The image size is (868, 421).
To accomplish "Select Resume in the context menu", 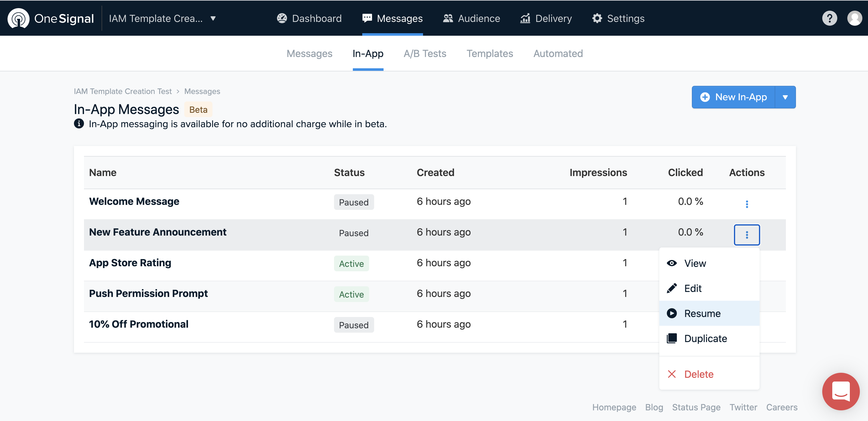I will pos(702,314).
